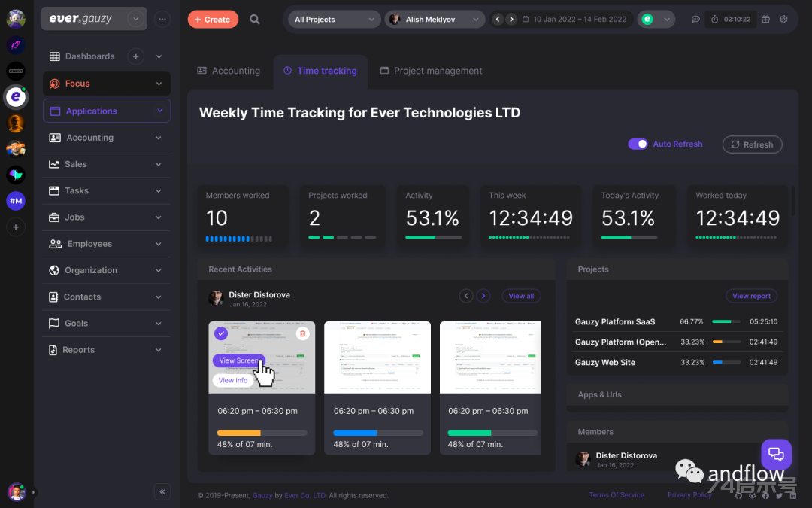Open the timer showing 02:10:22
Viewport: 812px width, 508px height.
point(730,19)
